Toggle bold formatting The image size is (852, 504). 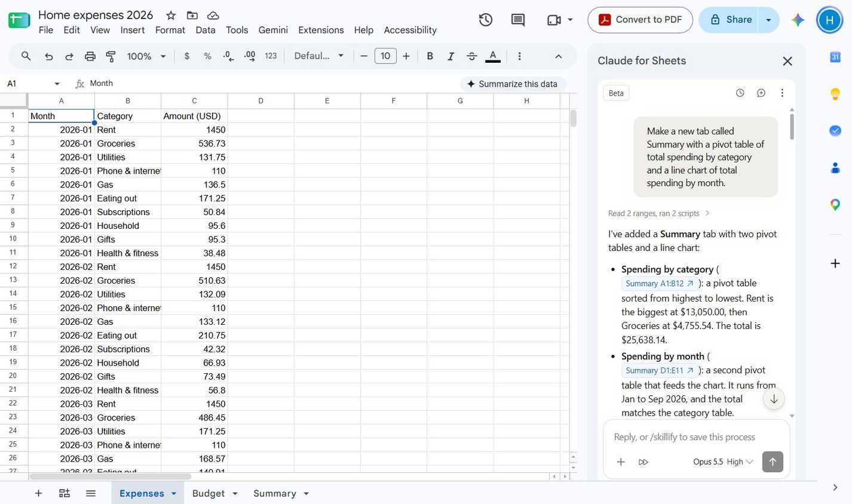[x=430, y=56]
